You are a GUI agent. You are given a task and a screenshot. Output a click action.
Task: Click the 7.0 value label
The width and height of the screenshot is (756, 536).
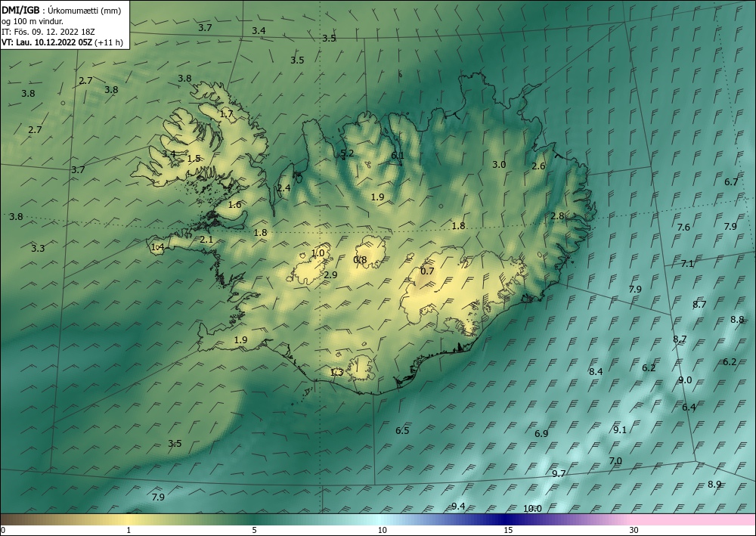coord(615,461)
